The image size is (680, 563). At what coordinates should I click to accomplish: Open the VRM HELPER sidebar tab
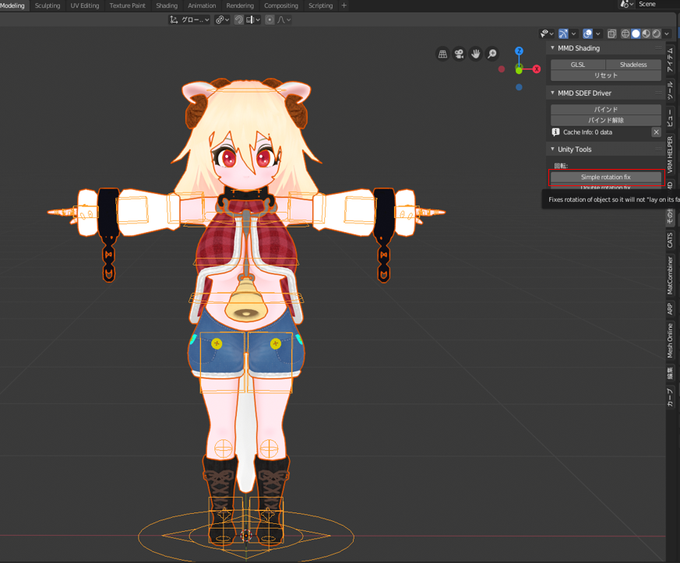pos(670,154)
